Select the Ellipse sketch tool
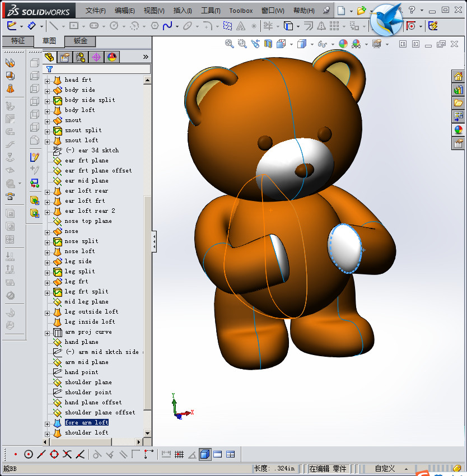This screenshot has height=476, width=467. click(x=188, y=26)
